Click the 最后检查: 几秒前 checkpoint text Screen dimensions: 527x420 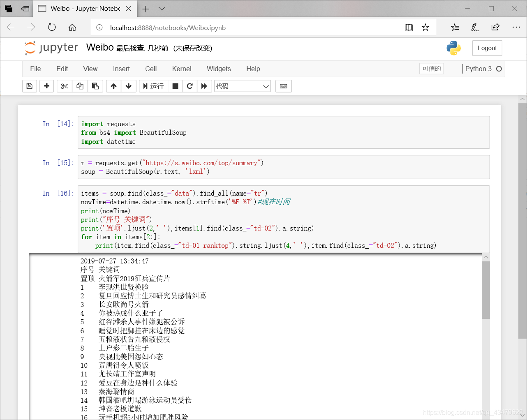click(x=142, y=48)
